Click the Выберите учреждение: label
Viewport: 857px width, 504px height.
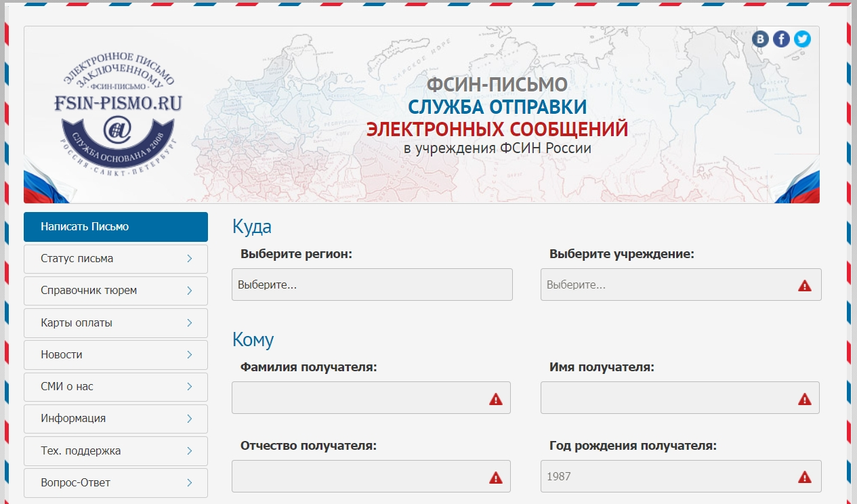tap(622, 255)
